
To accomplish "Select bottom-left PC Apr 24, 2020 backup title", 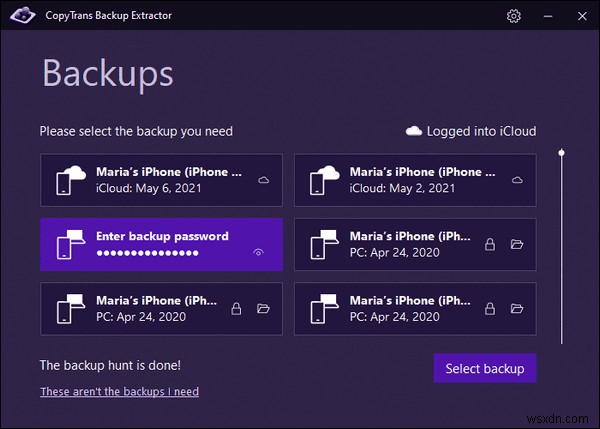I will [157, 301].
